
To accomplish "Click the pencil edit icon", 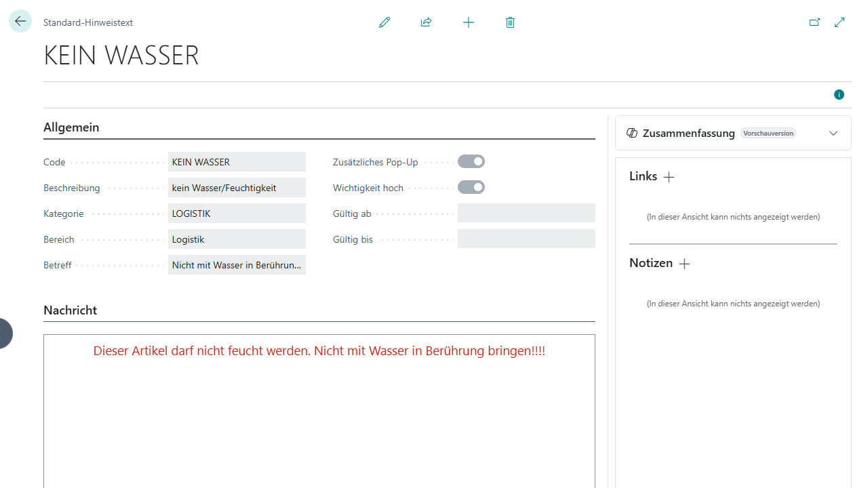I will click(384, 22).
